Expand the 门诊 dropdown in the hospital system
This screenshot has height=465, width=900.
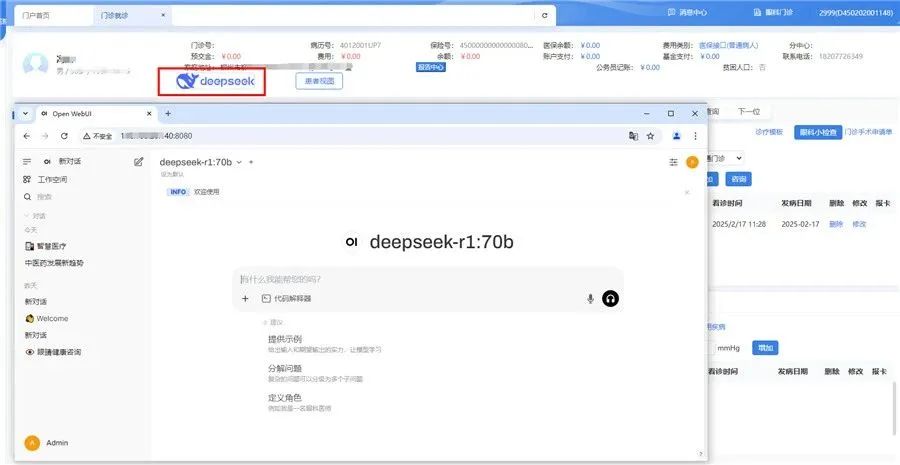[726, 158]
